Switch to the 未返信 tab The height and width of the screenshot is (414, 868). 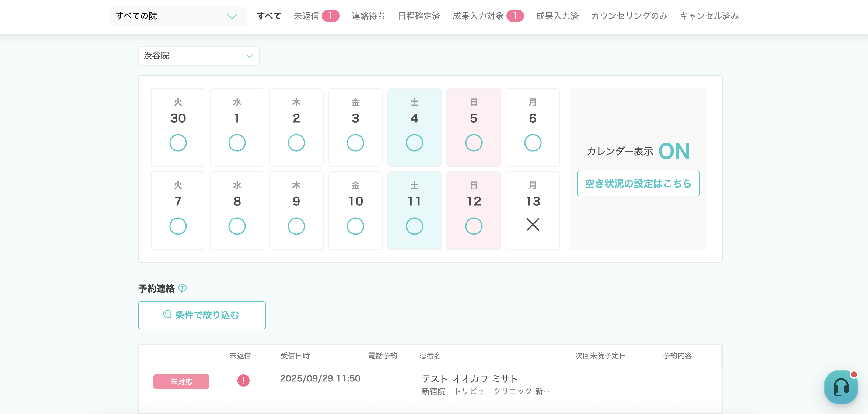pos(306,16)
